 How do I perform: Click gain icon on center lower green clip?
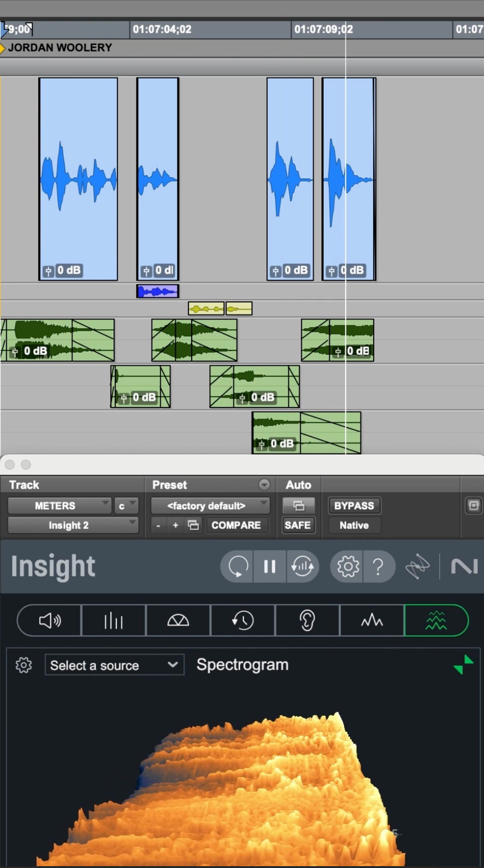point(242,398)
